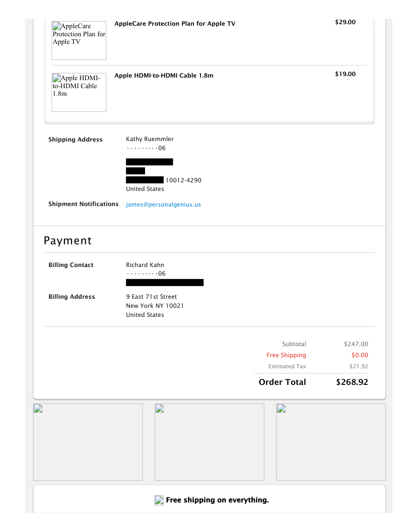411x532 pixels.
Task: Click the Order Total amount $268.92
Action: pyautogui.click(x=352, y=382)
